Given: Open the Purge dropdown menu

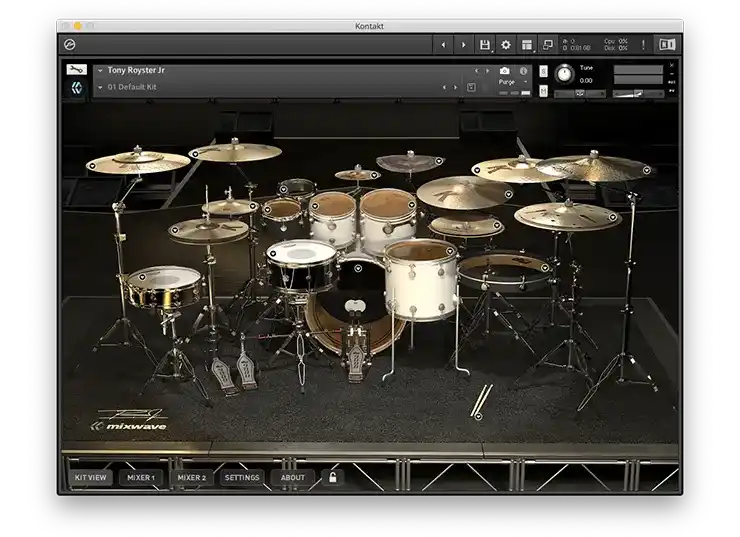Looking at the screenshot, I should click(x=512, y=82).
